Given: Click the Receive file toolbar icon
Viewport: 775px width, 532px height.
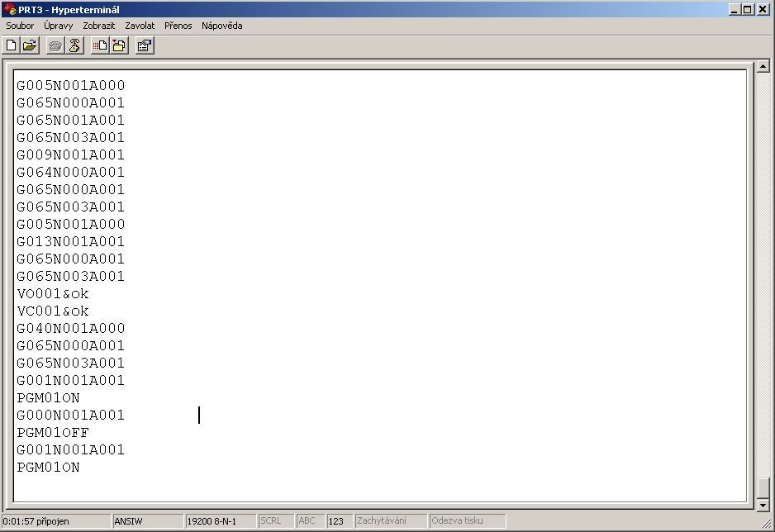Looking at the screenshot, I should pyautogui.click(x=119, y=46).
